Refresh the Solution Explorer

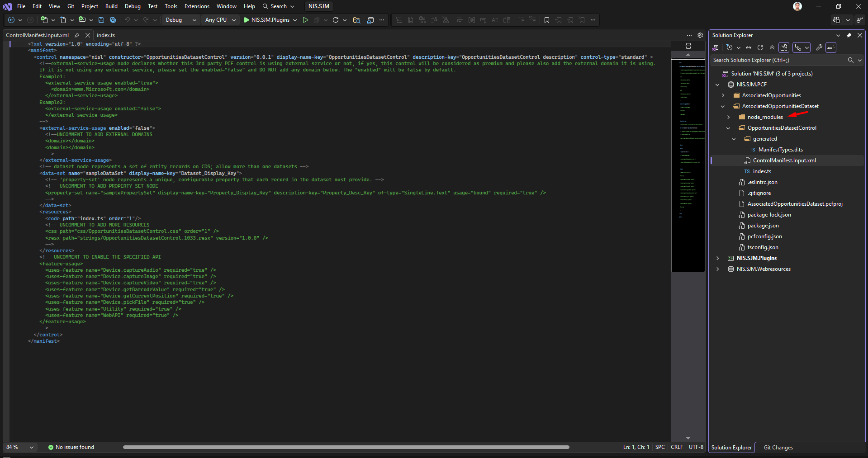760,47
